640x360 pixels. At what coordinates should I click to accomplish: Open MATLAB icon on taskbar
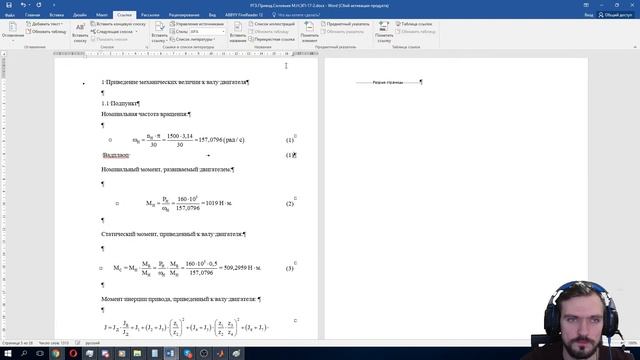[220, 353]
